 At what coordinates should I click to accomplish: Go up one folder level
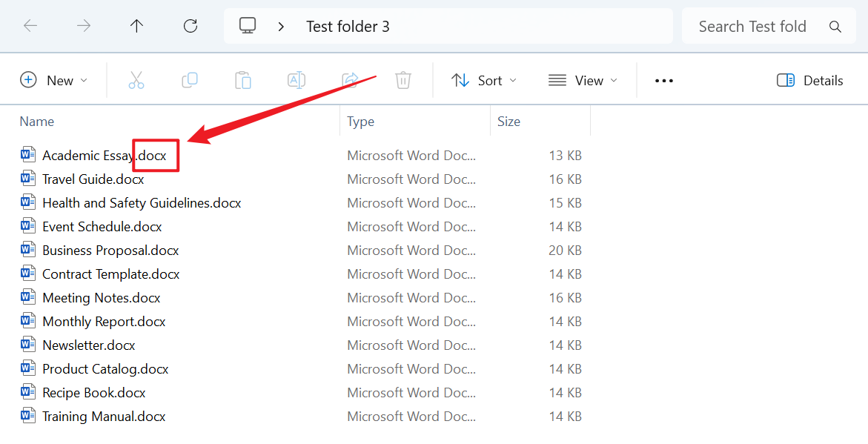pos(137,26)
